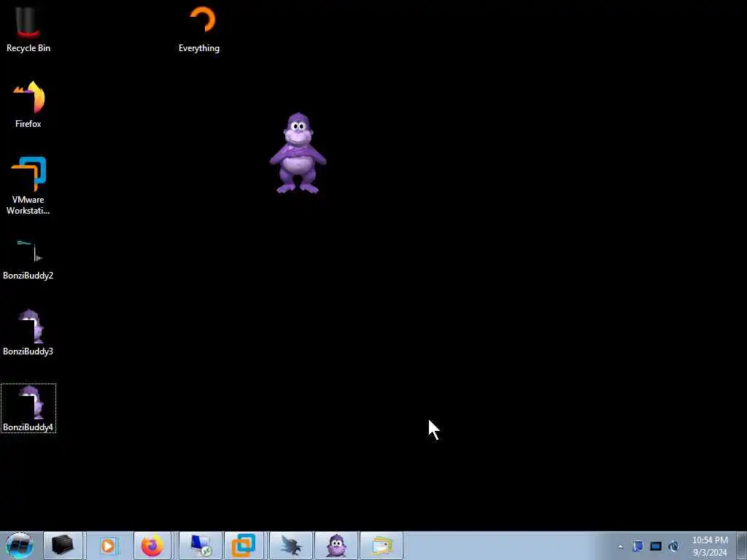
Task: Switch to VMware Workstation in the taskbar
Action: 244,545
